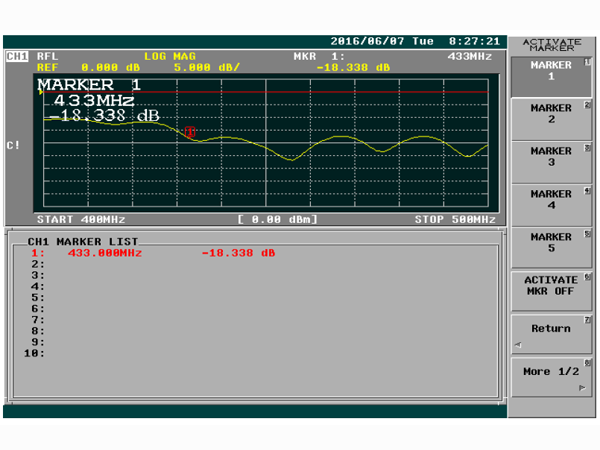Select marker list row 3:
This screenshot has width=600, height=450.
(x=38, y=276)
